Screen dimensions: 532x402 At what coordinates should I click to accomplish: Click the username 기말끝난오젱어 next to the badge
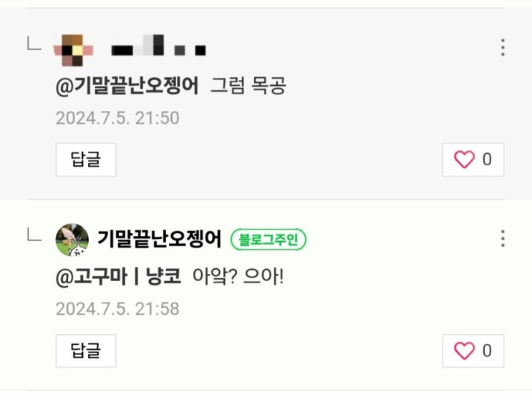tap(159, 239)
